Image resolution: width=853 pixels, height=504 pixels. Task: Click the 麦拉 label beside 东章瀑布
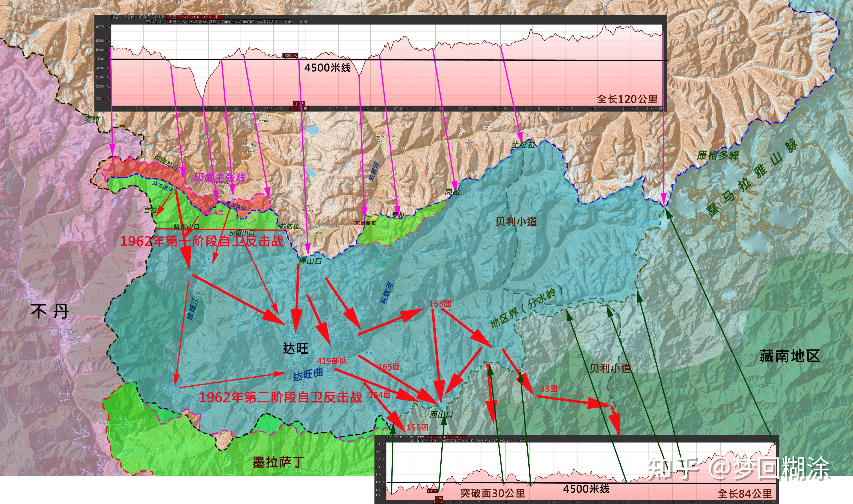(398, 215)
